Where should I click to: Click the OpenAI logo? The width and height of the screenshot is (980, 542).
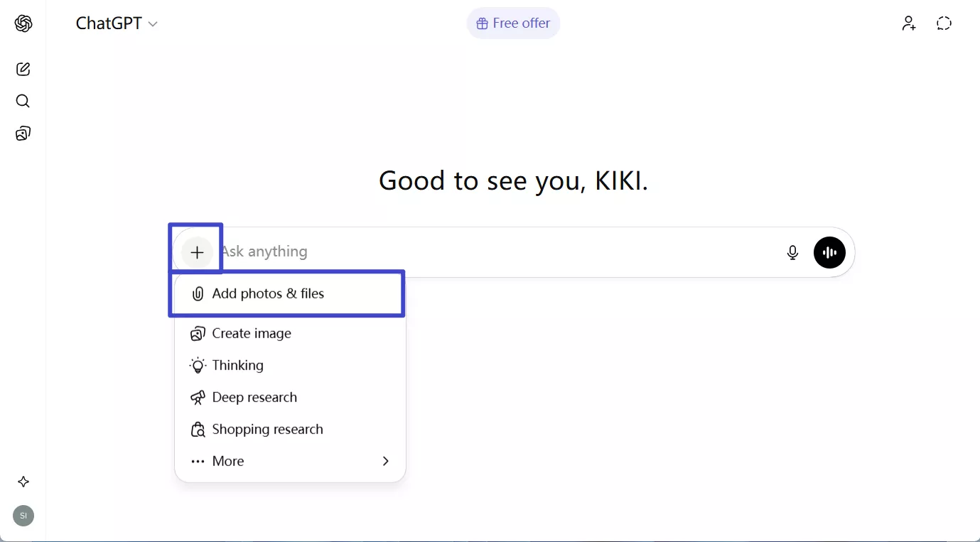point(22,23)
